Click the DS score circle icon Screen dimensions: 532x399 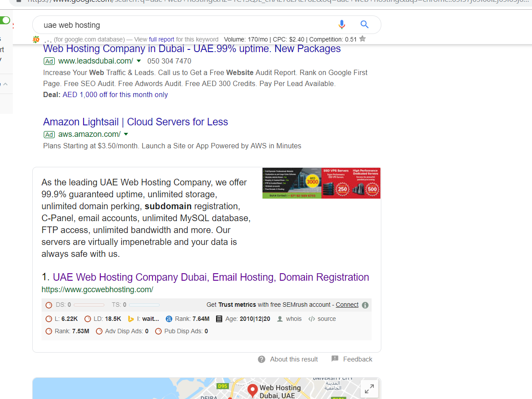(49, 305)
